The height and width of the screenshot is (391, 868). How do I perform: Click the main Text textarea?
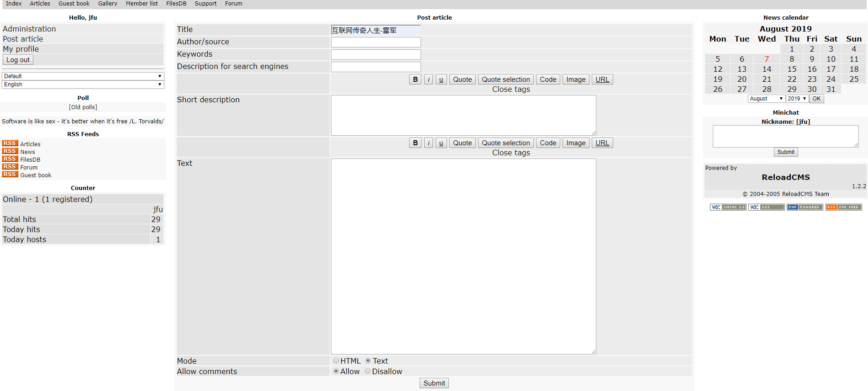463,256
